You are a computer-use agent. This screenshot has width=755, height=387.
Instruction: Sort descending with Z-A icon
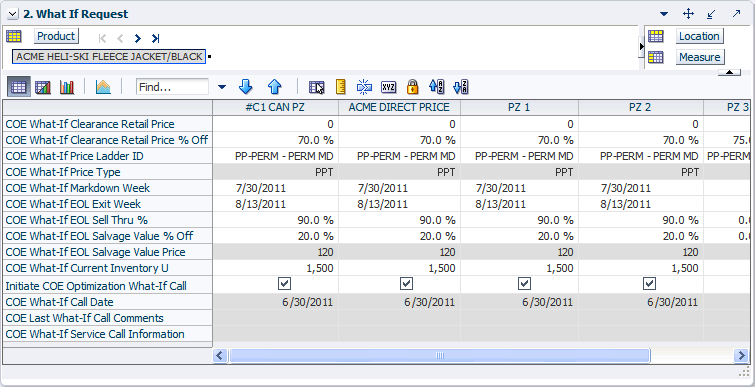(x=461, y=87)
